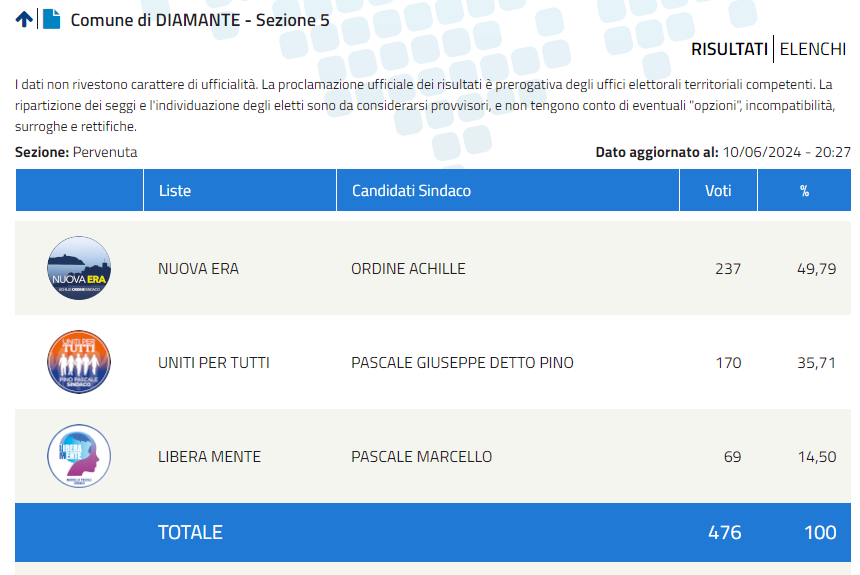This screenshot has height=575, width=860.
Task: Click the TOTALE row label
Action: click(x=190, y=532)
